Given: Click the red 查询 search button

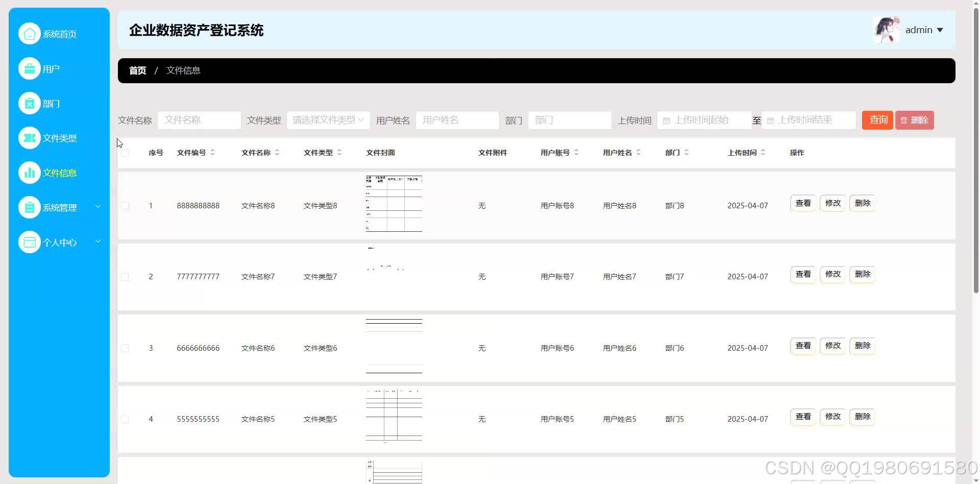Looking at the screenshot, I should point(877,120).
